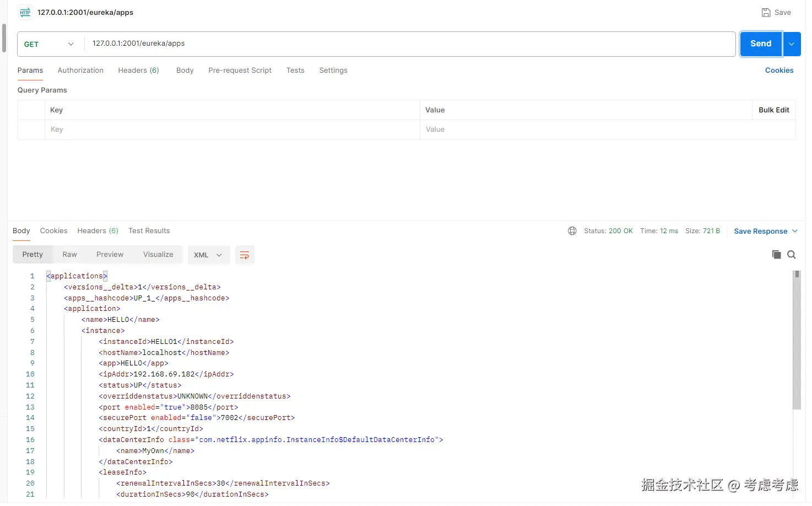
Task: Click the Status 200 OK text
Action: pyautogui.click(x=608, y=231)
